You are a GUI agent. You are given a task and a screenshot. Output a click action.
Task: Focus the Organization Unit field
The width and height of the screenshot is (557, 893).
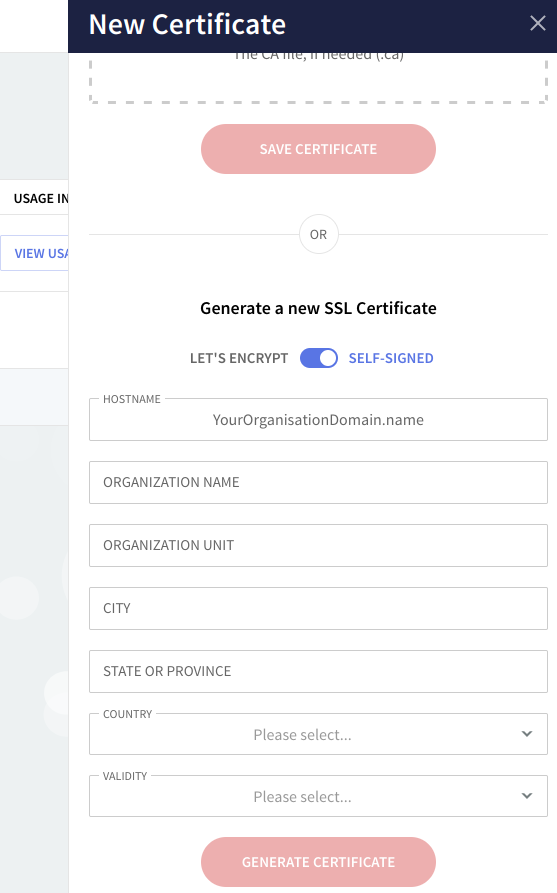tap(318, 546)
